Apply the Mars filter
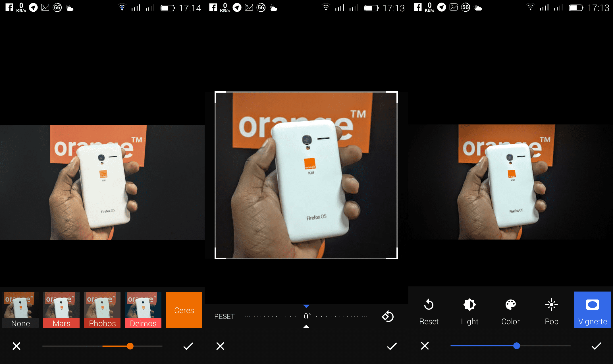This screenshot has width=613, height=364. point(61,310)
